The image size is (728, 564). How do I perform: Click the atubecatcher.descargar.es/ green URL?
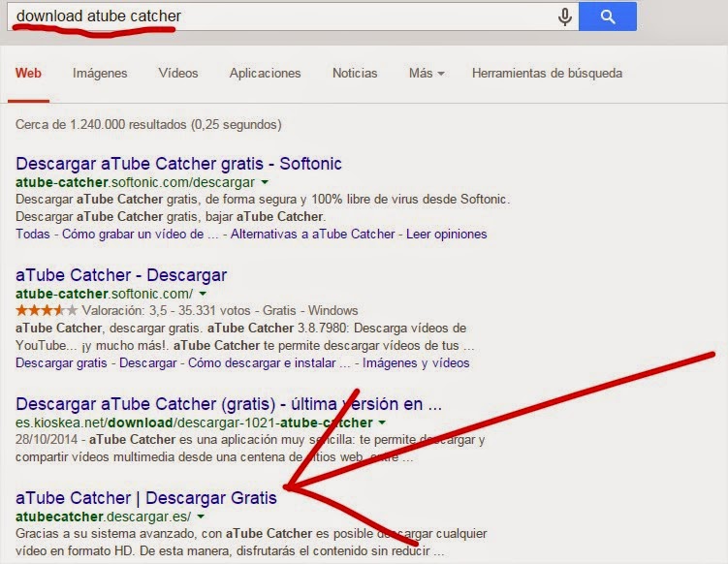click(103, 517)
